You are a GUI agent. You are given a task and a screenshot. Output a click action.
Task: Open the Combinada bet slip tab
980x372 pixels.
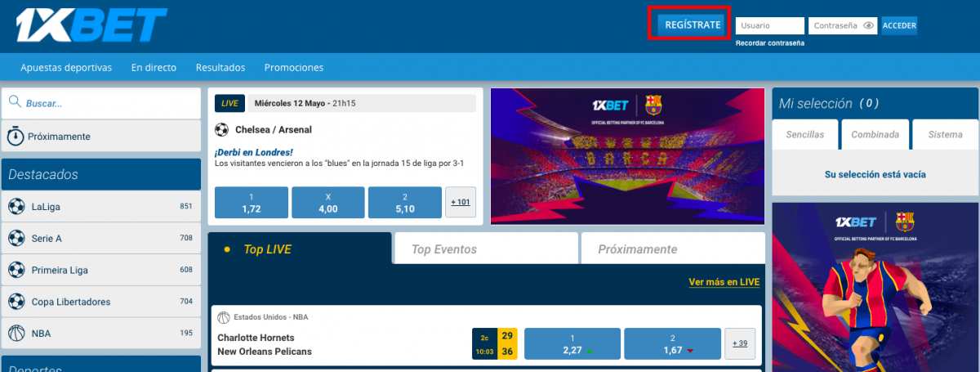click(875, 134)
